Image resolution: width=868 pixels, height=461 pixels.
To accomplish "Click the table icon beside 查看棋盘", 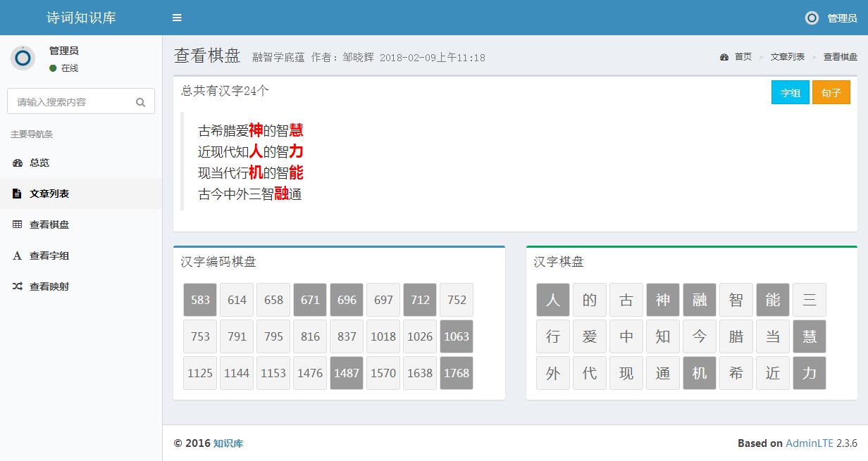I will point(18,225).
